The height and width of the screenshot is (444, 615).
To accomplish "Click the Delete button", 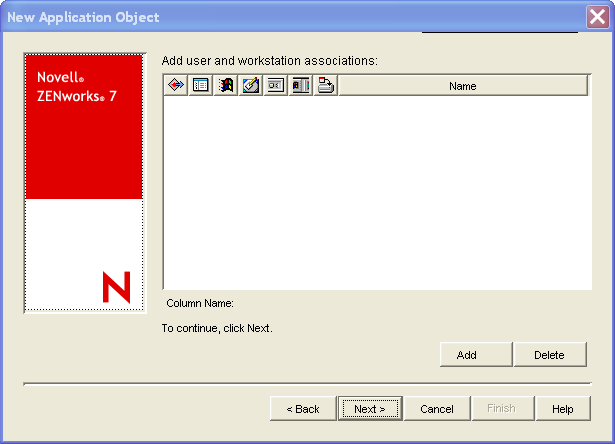I will click(550, 355).
